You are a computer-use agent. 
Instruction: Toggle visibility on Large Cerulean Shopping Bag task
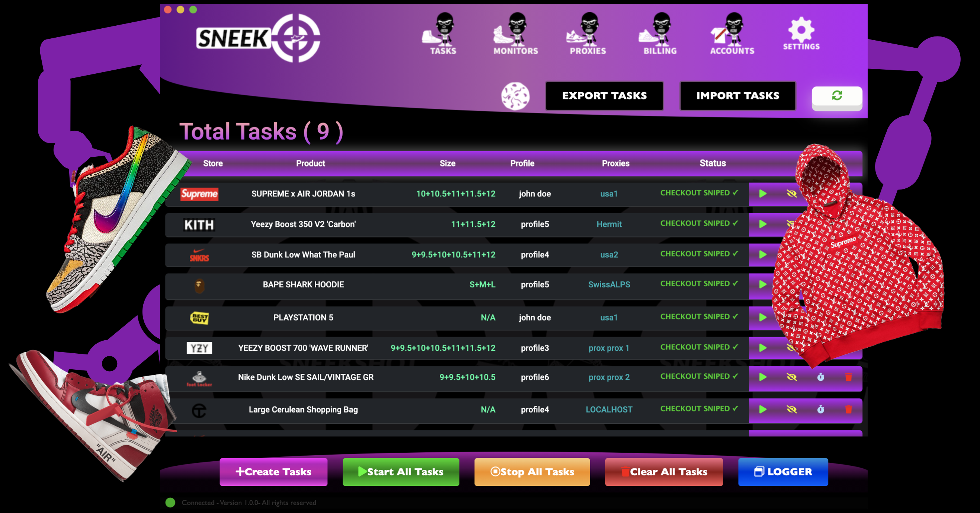pyautogui.click(x=791, y=410)
